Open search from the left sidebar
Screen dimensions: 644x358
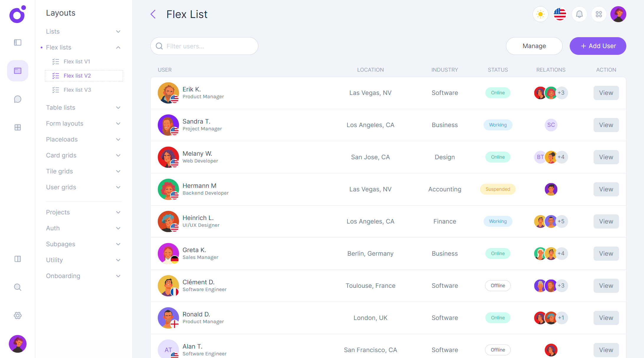[x=17, y=287]
